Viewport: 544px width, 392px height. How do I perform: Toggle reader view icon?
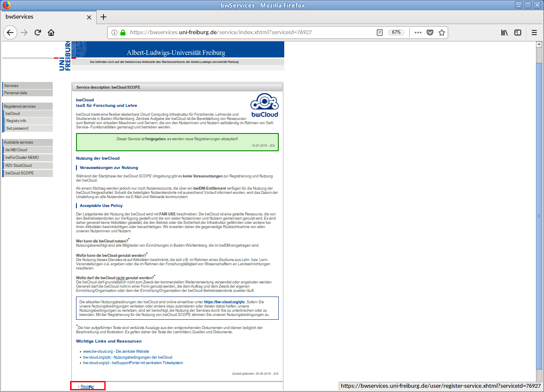(x=380, y=33)
